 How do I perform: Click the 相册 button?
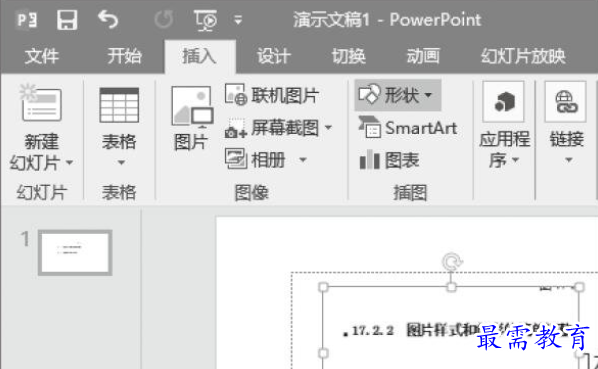255,159
